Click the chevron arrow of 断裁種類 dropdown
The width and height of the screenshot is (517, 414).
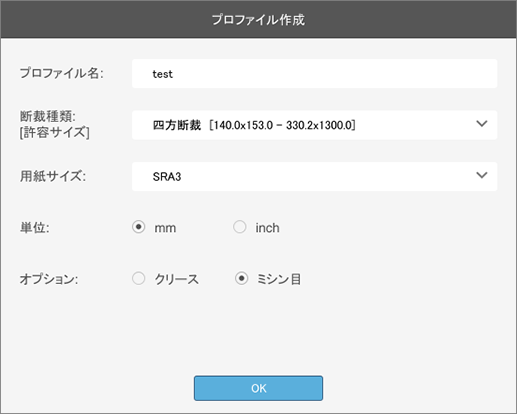(482, 124)
